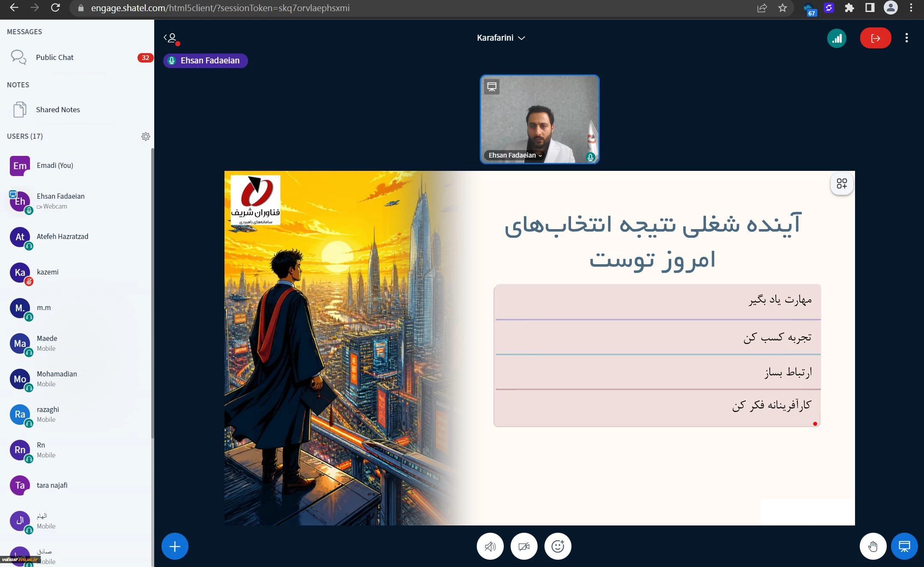Click the blue plus actions button
924x567 pixels.
click(175, 546)
